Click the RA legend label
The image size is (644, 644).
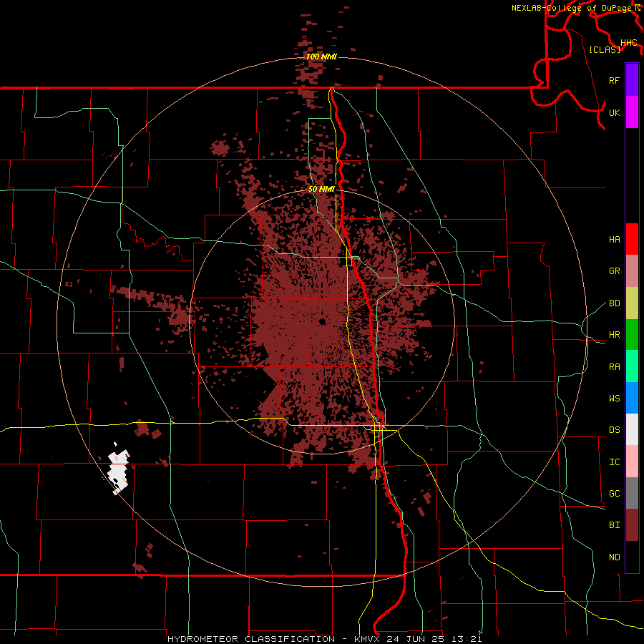point(614,367)
